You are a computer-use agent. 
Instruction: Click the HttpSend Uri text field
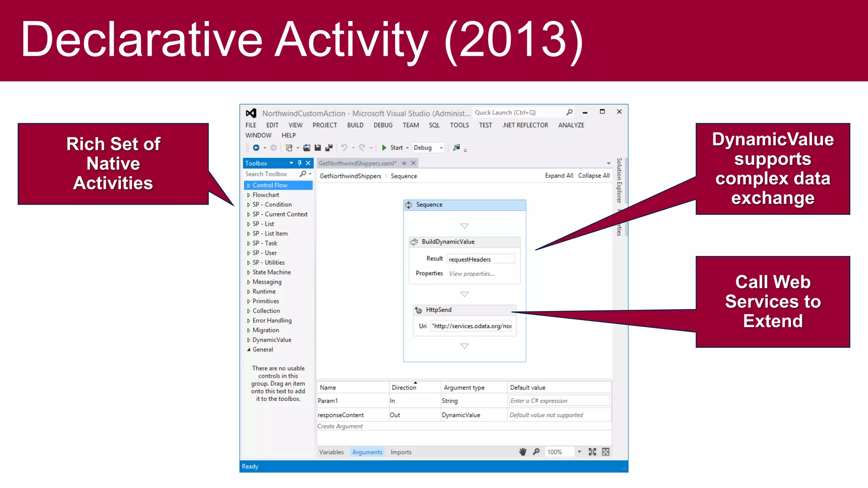pyautogui.click(x=472, y=326)
